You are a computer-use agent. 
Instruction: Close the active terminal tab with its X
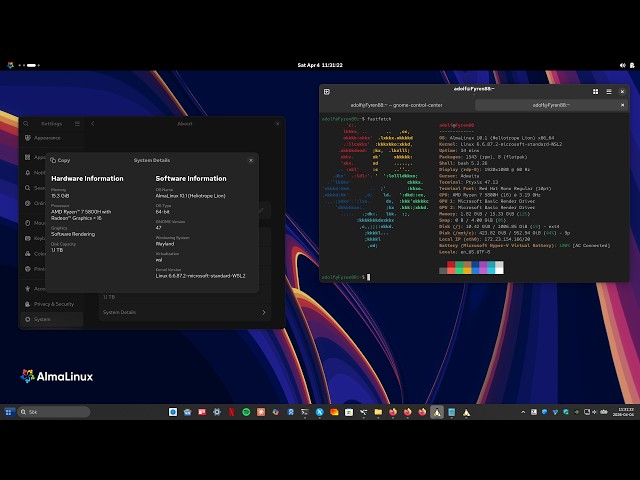point(622,105)
